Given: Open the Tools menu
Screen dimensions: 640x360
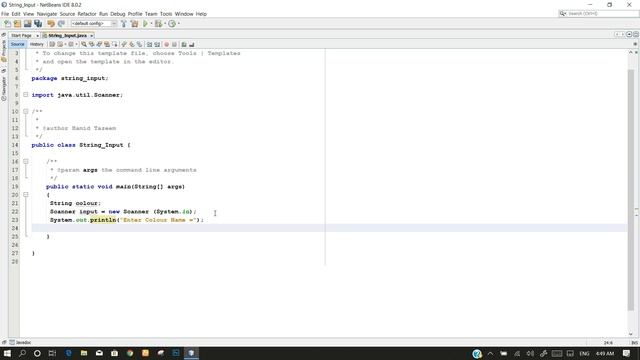Looking at the screenshot, I should pyautogui.click(x=166, y=14).
